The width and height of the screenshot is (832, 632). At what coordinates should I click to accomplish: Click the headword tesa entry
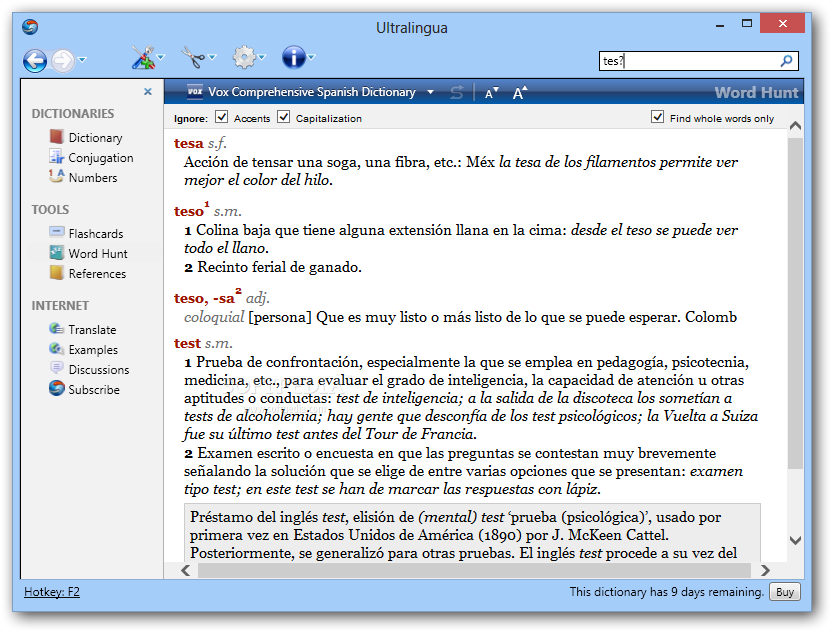tap(189, 143)
